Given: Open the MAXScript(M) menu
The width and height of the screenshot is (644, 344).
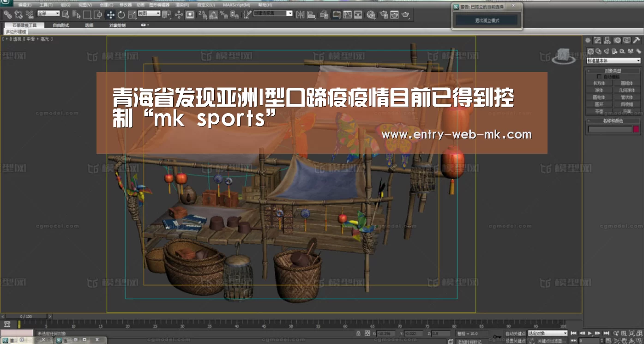Looking at the screenshot, I should coord(236,5).
